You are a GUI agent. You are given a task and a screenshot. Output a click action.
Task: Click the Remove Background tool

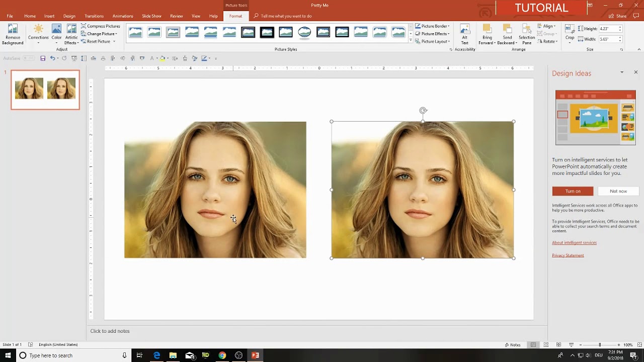[x=13, y=34]
